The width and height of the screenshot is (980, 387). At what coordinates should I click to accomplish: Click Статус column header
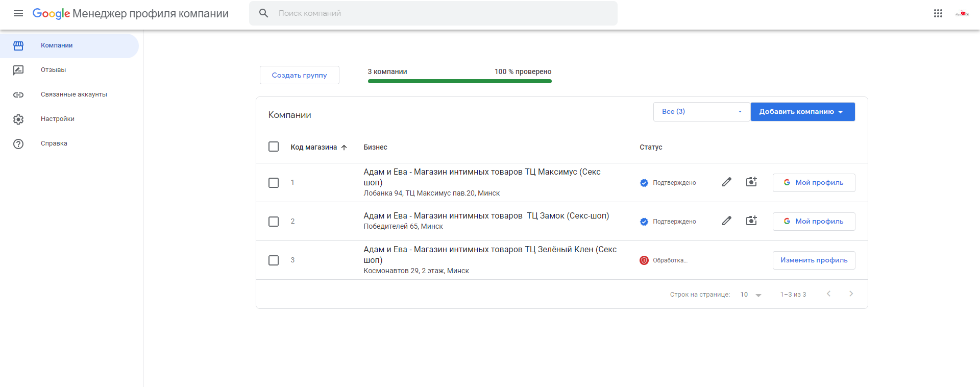(651, 147)
